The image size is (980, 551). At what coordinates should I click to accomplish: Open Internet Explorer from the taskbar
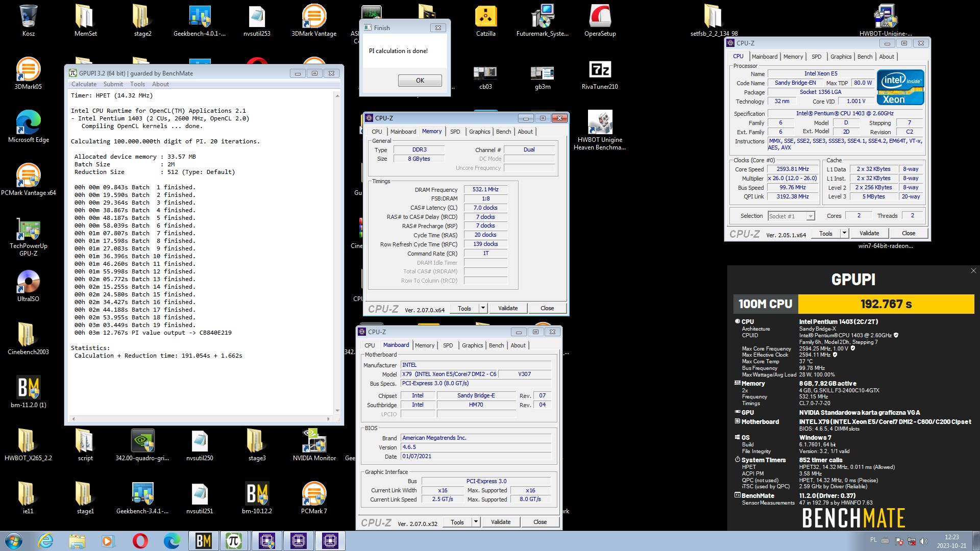(45, 541)
